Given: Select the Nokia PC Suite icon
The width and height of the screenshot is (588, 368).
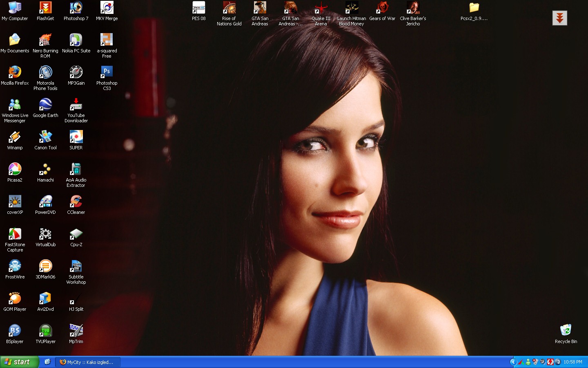Looking at the screenshot, I should pos(76,44).
